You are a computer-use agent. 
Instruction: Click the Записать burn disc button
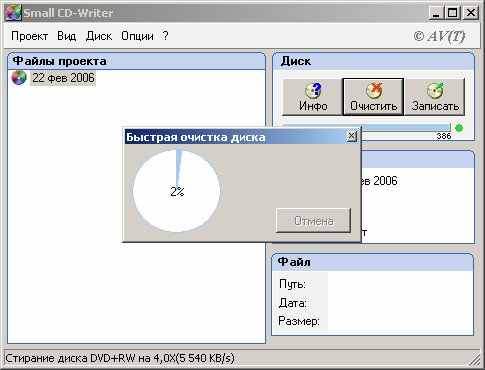coord(435,97)
